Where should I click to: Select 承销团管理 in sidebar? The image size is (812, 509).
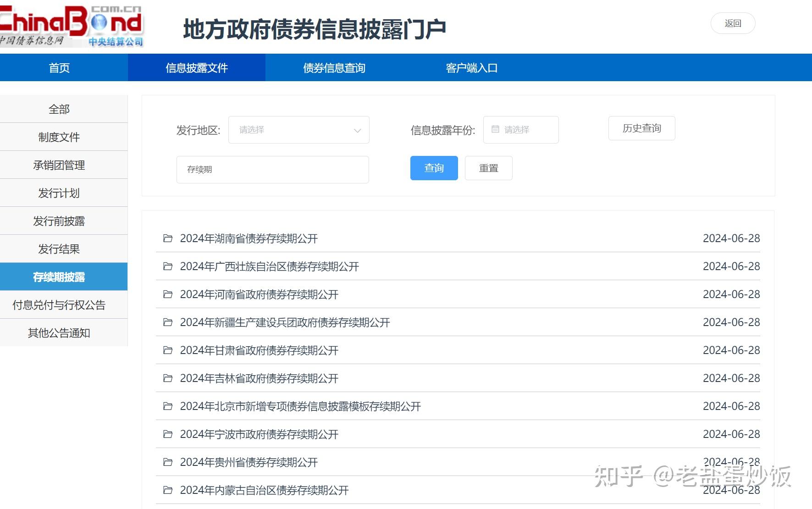point(64,165)
